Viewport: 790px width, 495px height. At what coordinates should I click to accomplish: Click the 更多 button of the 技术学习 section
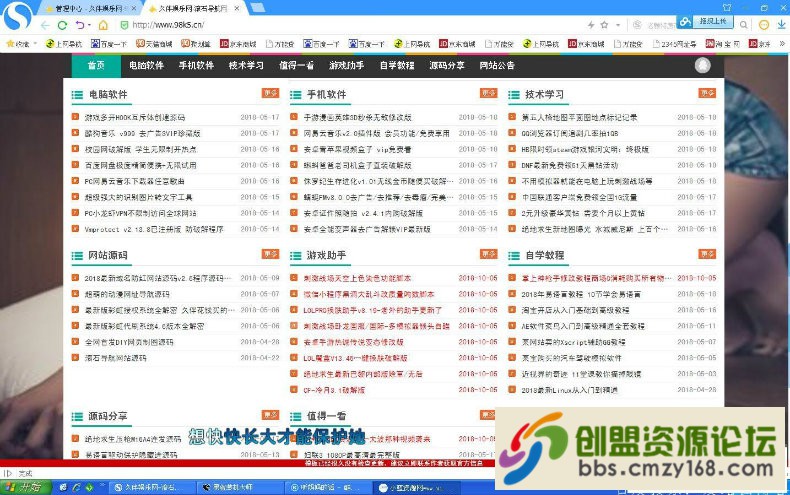[x=707, y=93]
